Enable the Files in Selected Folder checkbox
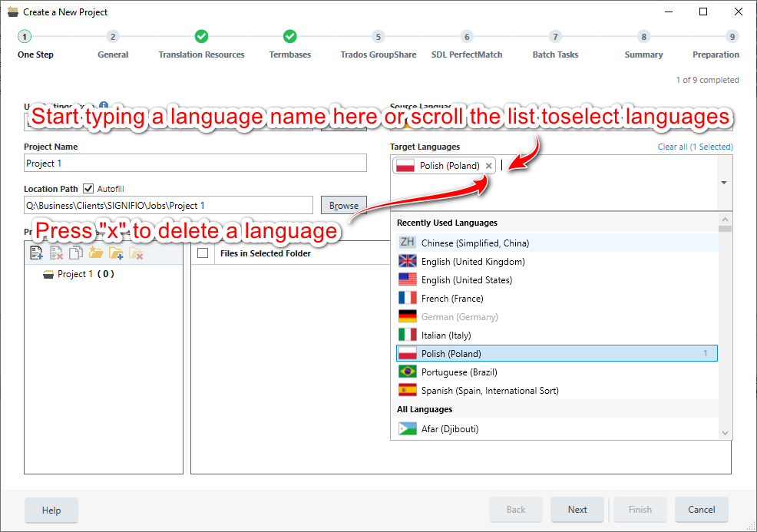Screen dimensions: 757x532 tap(203, 253)
